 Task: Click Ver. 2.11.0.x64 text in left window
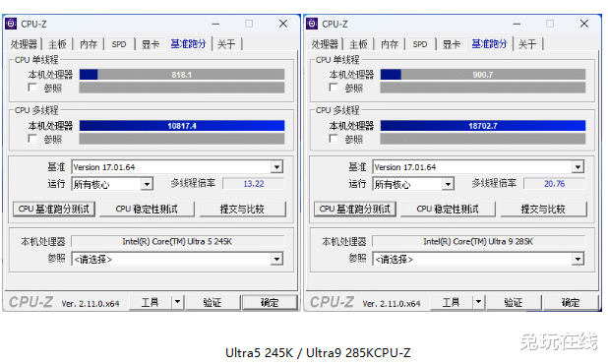(x=91, y=304)
